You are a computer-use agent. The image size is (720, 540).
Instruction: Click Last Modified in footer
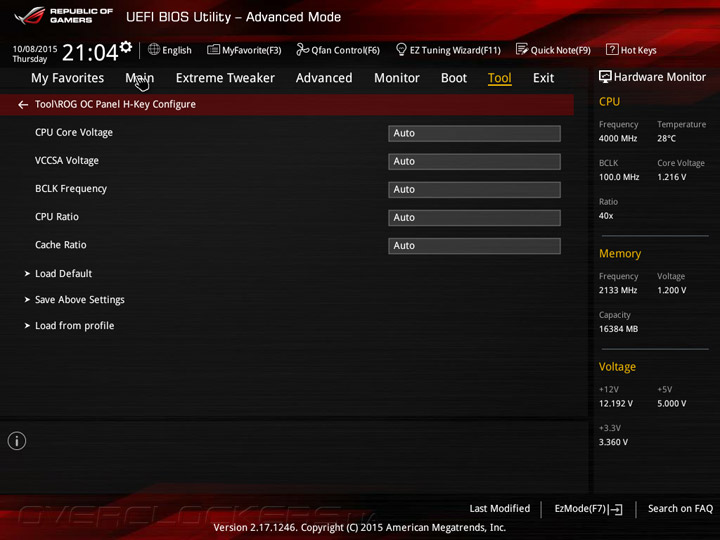point(500,509)
